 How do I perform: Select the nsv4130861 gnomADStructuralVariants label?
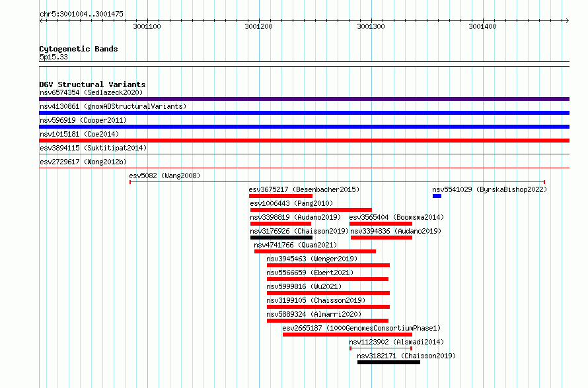tap(113, 106)
